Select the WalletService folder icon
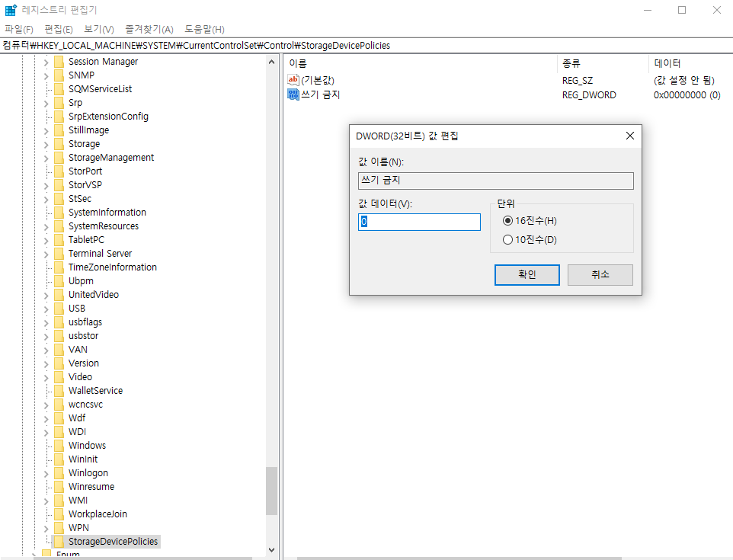 click(x=59, y=391)
